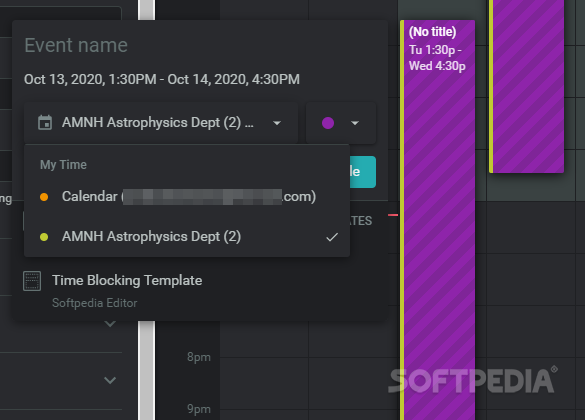Click the second purple striped event block
The height and width of the screenshot is (420, 585).
(x=526, y=86)
